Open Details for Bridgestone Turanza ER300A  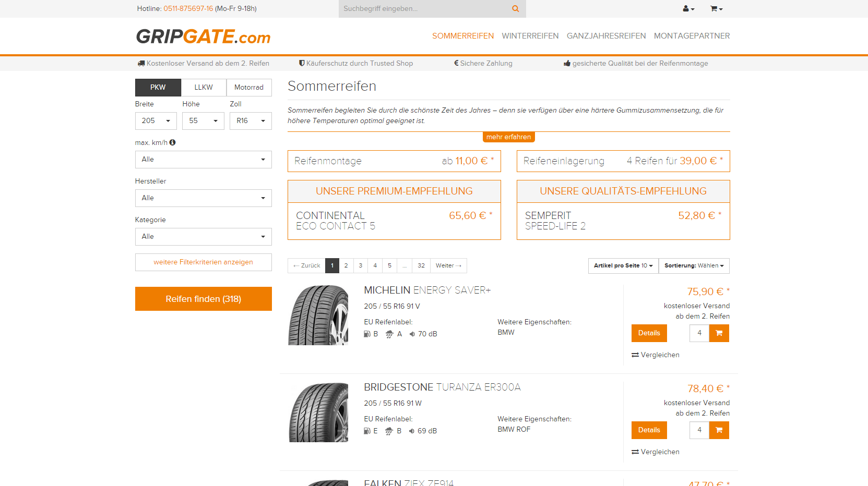point(649,430)
